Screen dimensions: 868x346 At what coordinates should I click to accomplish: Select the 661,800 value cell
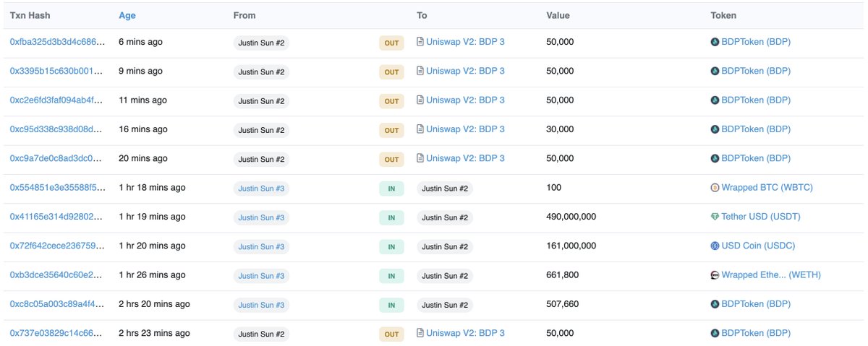[x=562, y=275]
